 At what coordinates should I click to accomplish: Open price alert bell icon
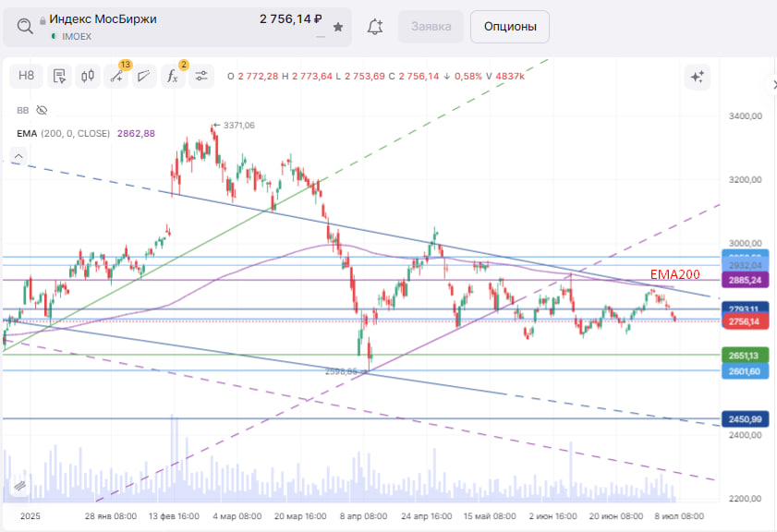375,27
